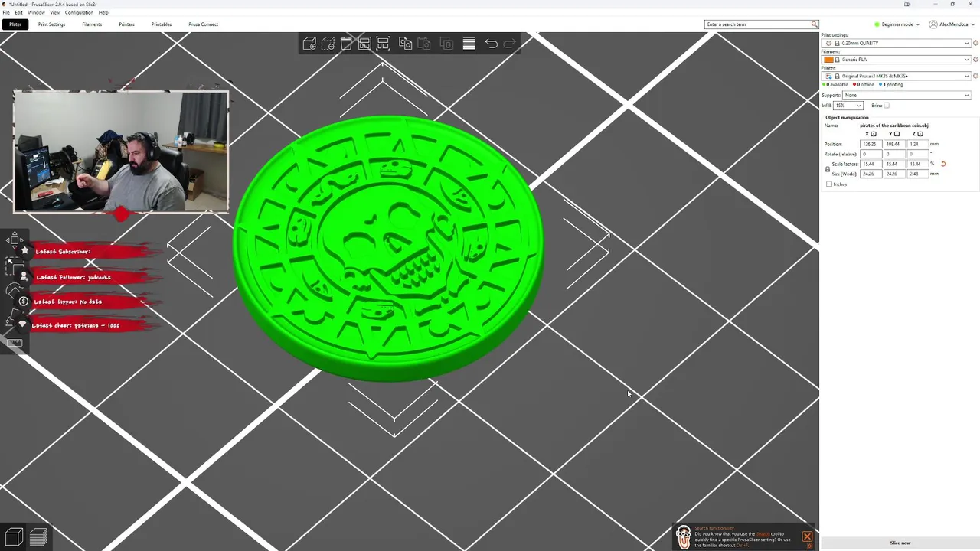Open the Beginner mode dropdown

coord(897,24)
